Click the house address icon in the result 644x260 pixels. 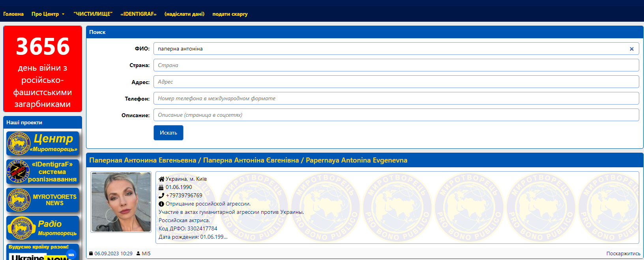[x=161, y=179]
